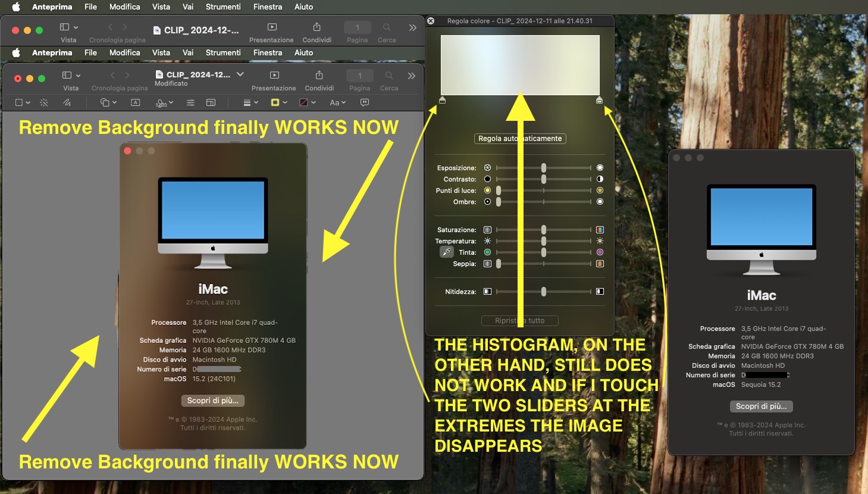Expand the title chevron next to the Modificato document name
868x494 pixels.
240,74
